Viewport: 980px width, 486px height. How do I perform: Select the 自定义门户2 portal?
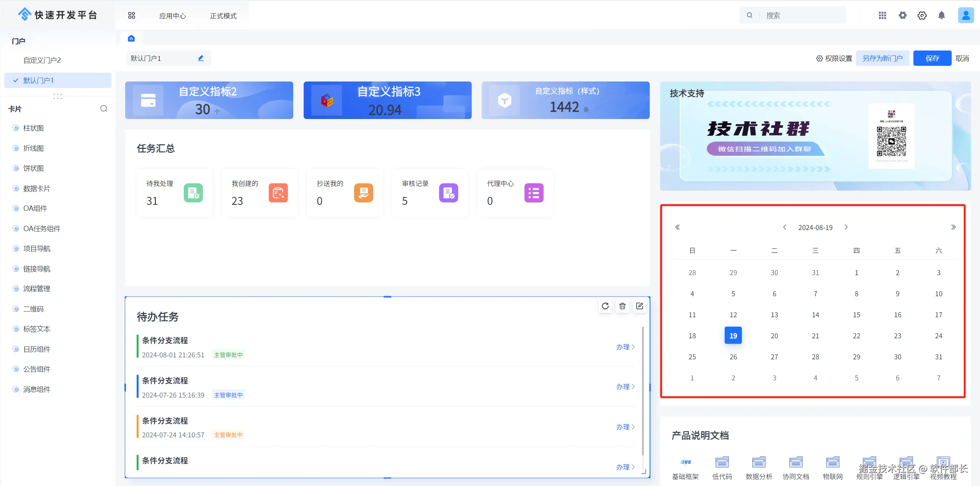tap(42, 60)
